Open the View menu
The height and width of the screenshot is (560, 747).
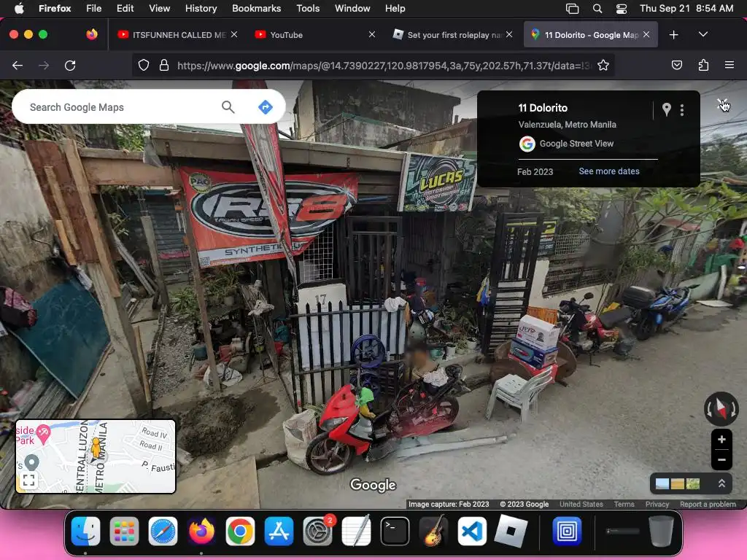159,8
